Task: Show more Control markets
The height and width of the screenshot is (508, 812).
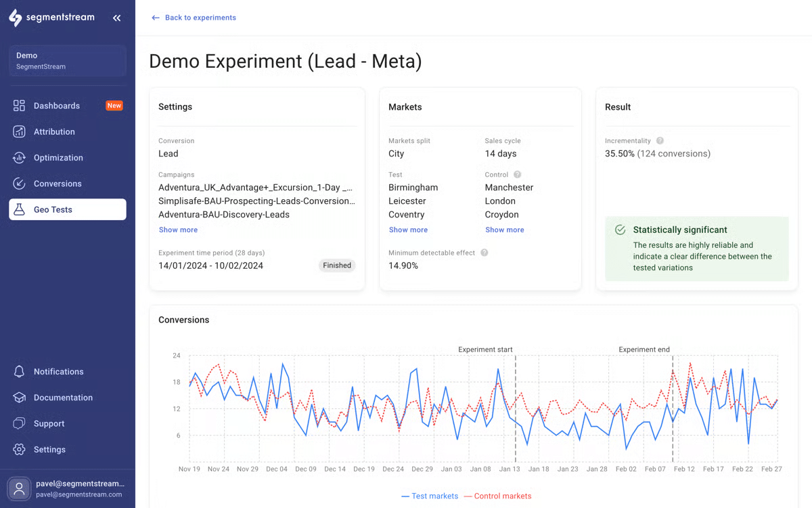Action: 505,230
